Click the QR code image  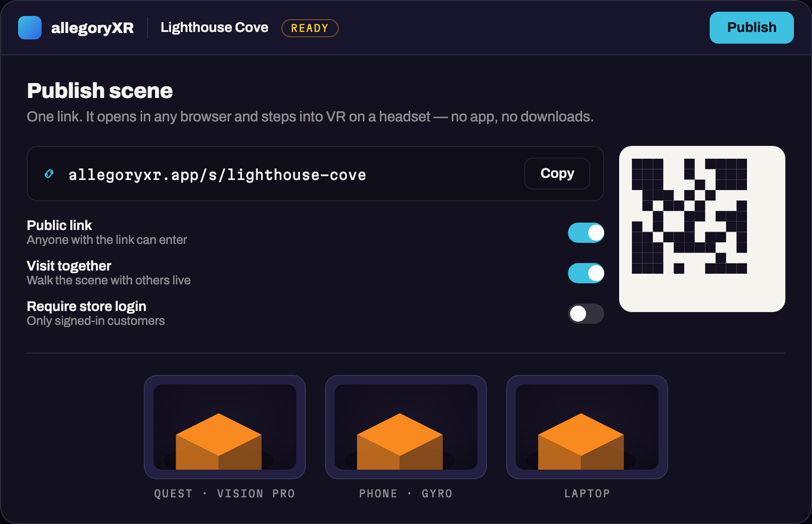tap(702, 229)
